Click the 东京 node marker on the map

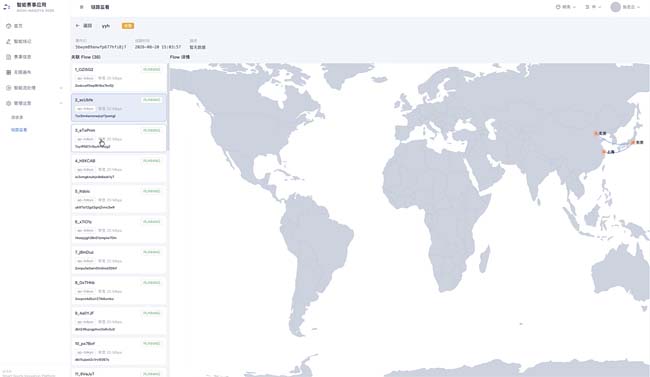tap(633, 142)
